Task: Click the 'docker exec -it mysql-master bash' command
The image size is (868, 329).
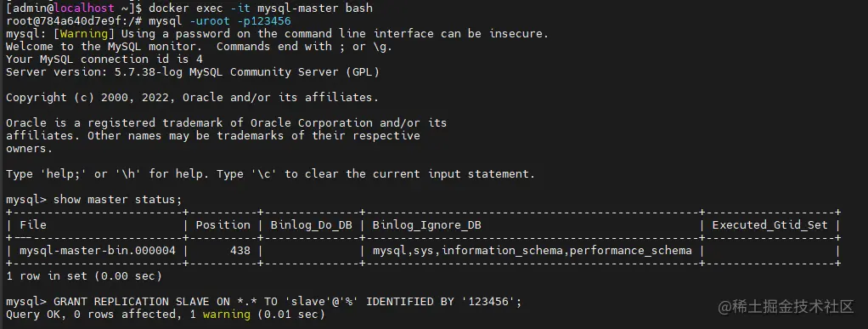Action: tap(261, 8)
